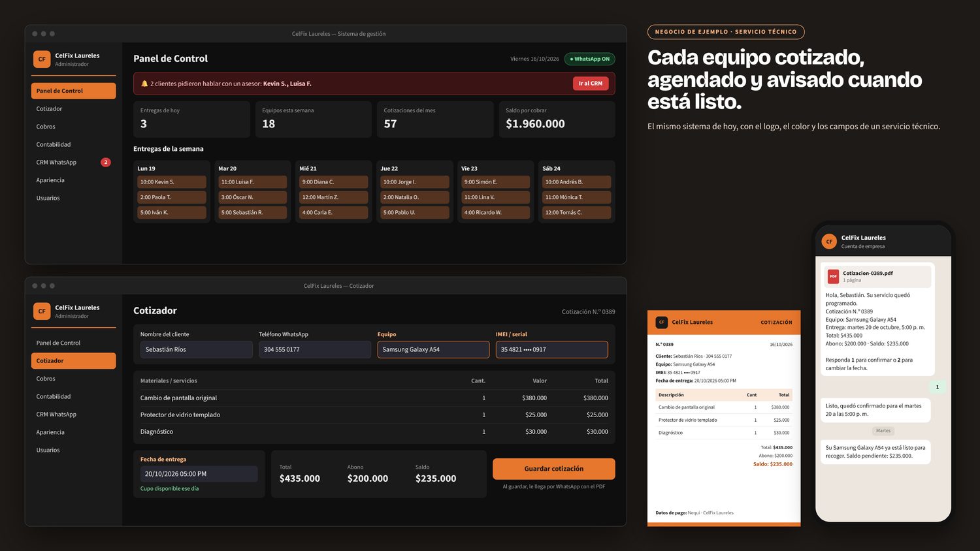Select the Diagnóstico row in Cotizador
The image size is (980, 551).
[x=374, y=432]
